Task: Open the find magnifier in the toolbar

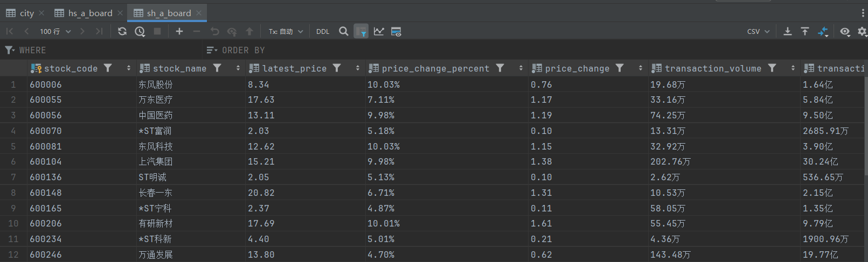Action: [x=343, y=31]
